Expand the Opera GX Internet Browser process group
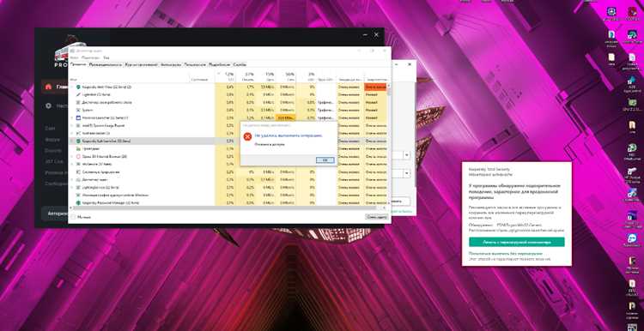644x331 pixels. point(72,156)
